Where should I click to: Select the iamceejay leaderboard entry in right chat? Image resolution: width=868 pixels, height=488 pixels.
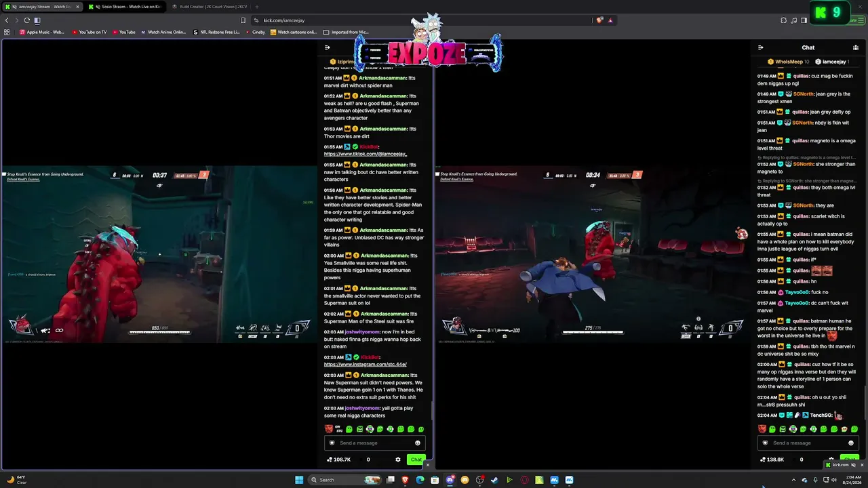coord(833,62)
